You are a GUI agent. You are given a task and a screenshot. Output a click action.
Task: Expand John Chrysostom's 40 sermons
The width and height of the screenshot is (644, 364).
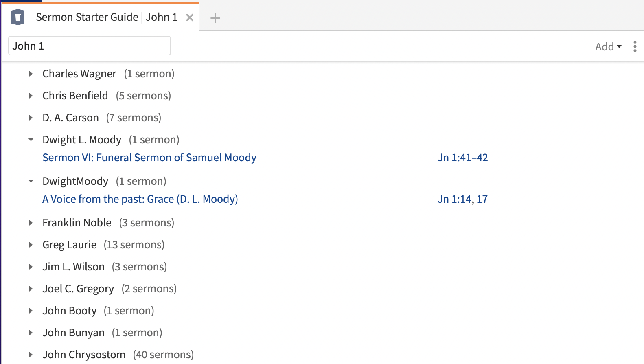point(31,355)
